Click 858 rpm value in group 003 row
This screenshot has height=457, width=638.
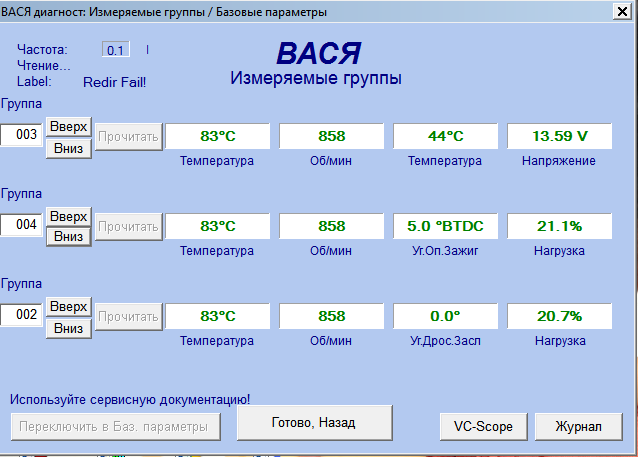click(x=332, y=136)
